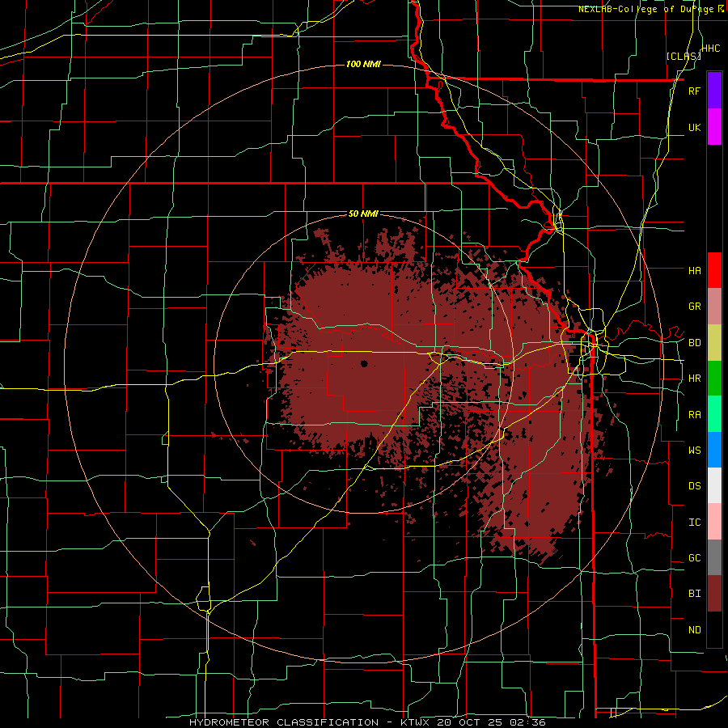
Task: Click the blue WS legend swatch
Action: [x=714, y=450]
